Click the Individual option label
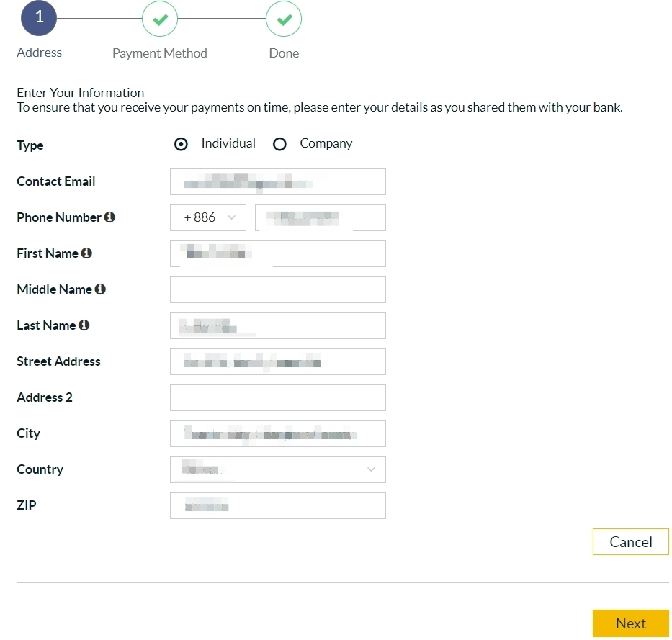Viewport: 672px width, 640px height. (x=228, y=143)
